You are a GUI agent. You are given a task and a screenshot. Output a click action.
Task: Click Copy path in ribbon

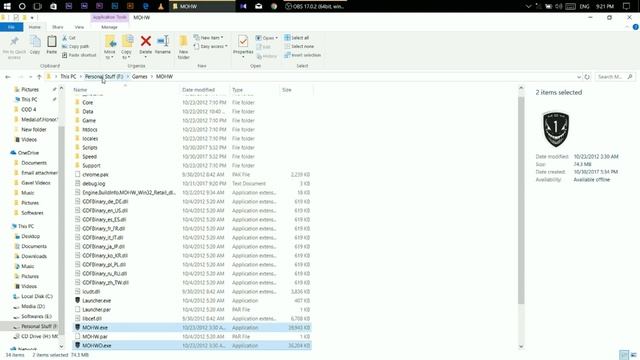(x=76, y=46)
